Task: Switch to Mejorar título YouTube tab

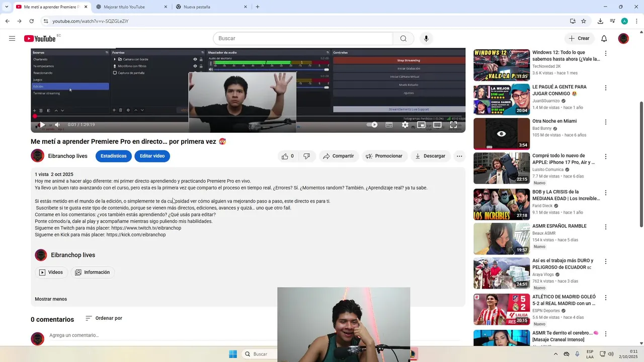Action: 130,7
